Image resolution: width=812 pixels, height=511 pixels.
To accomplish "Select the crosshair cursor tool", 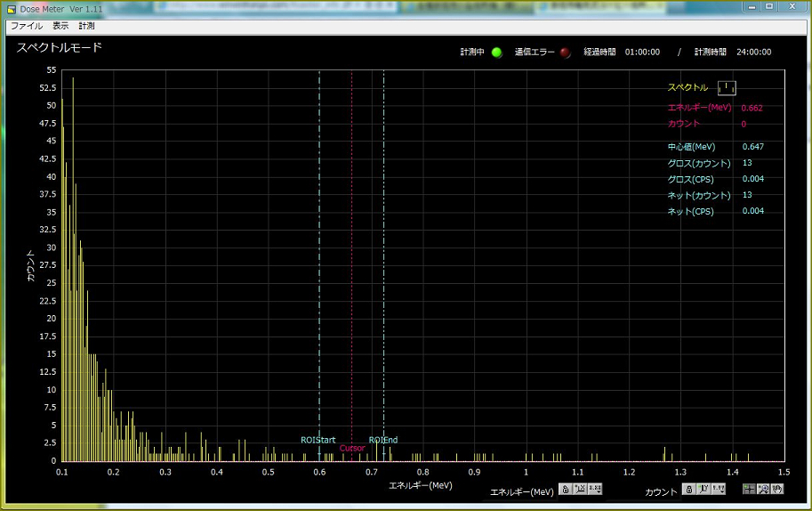I will pyautogui.click(x=749, y=489).
